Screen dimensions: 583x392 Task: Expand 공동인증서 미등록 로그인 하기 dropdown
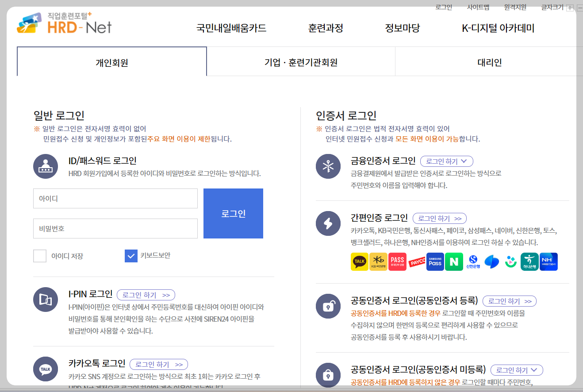pos(517,370)
